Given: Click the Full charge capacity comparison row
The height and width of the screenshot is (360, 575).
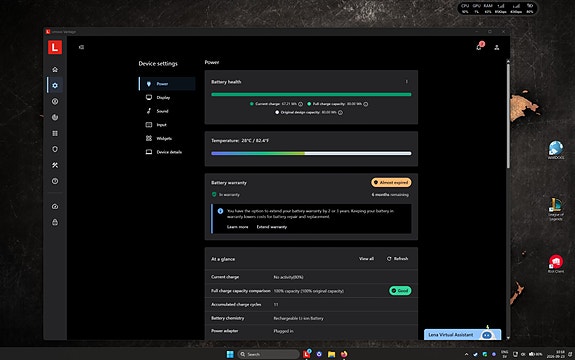Looking at the screenshot, I should pos(311,291).
